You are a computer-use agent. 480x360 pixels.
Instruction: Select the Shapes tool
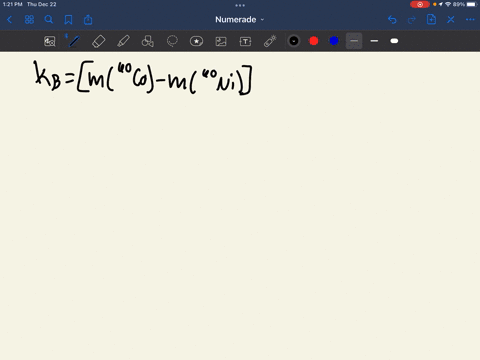pyautogui.click(x=148, y=41)
